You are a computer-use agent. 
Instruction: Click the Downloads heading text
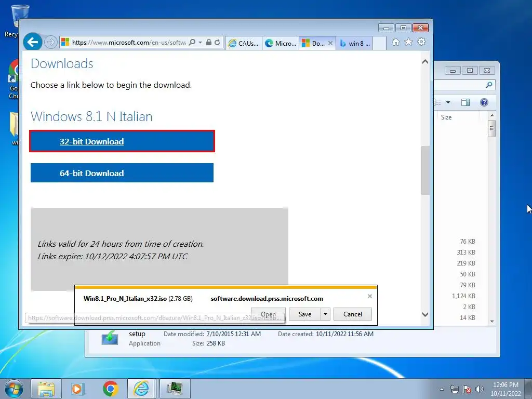pyautogui.click(x=62, y=64)
